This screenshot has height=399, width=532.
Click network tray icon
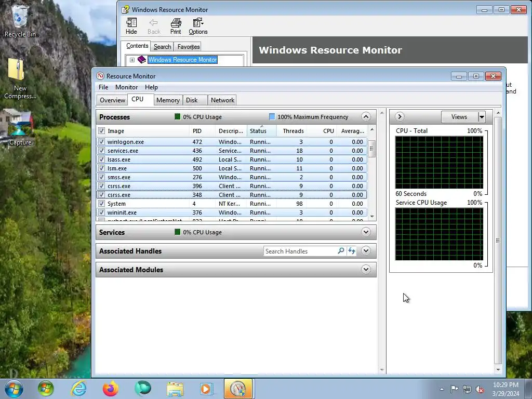[467, 389]
